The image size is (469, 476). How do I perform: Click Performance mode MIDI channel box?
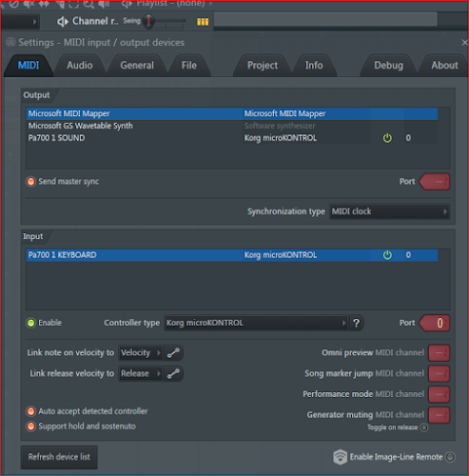coord(440,394)
